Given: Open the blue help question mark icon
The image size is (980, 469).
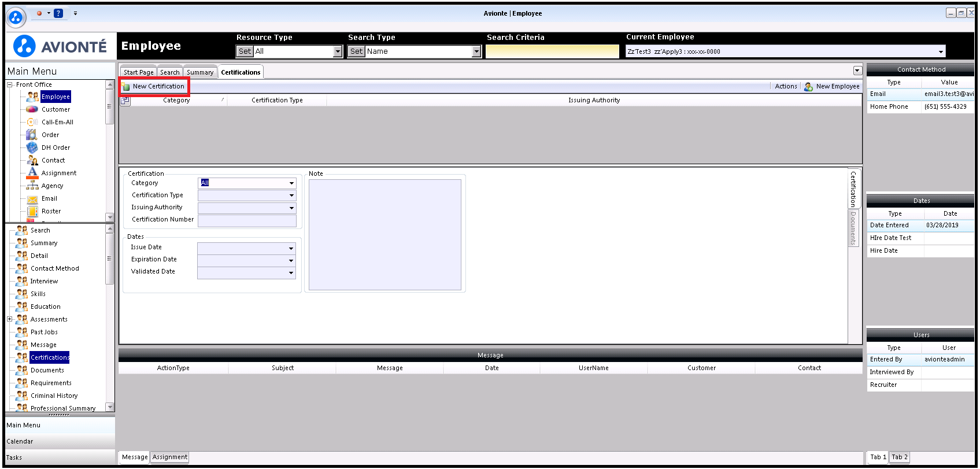Looking at the screenshot, I should coord(58,13).
